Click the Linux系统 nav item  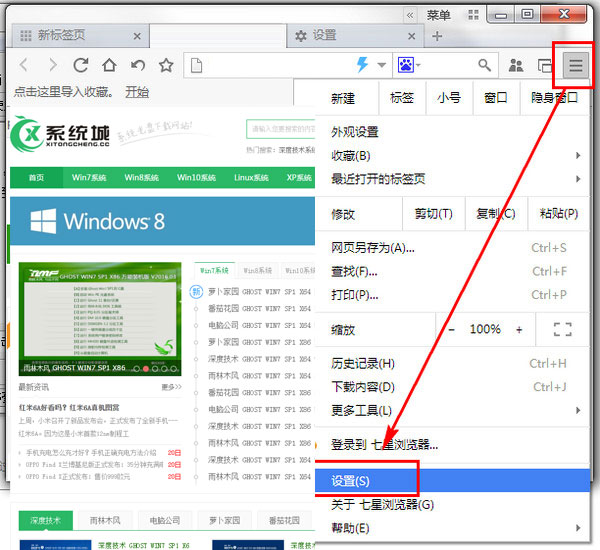coord(251,178)
